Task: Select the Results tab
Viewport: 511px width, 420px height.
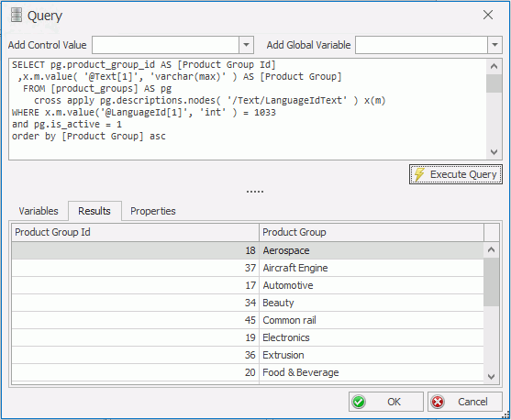Action: point(94,211)
